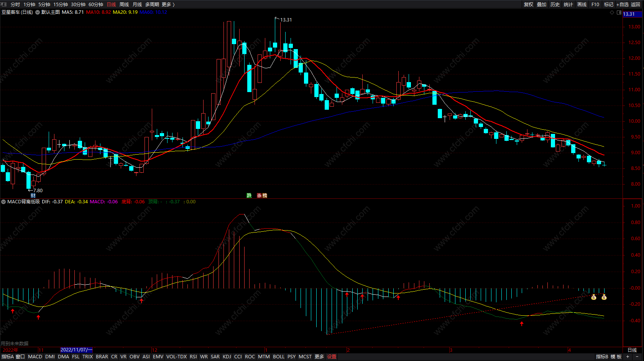Switch to 1分钟 period

[29, 4]
